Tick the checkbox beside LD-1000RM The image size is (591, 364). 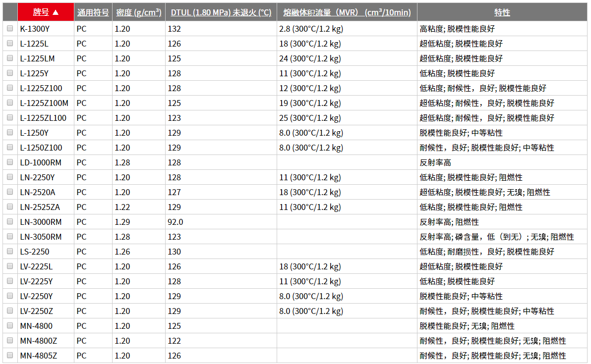point(10,162)
